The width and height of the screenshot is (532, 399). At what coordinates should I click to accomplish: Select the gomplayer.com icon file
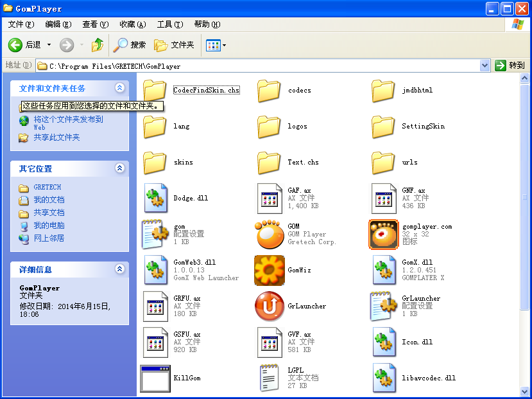click(384, 235)
